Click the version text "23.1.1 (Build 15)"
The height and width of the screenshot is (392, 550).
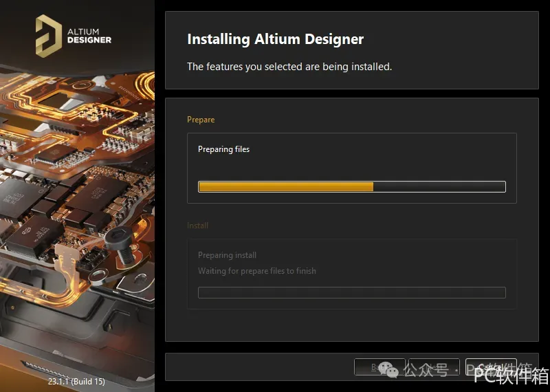(x=76, y=382)
